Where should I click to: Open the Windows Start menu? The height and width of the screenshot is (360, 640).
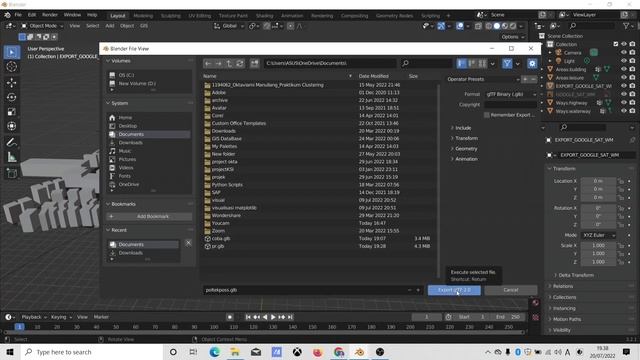click(x=10, y=352)
